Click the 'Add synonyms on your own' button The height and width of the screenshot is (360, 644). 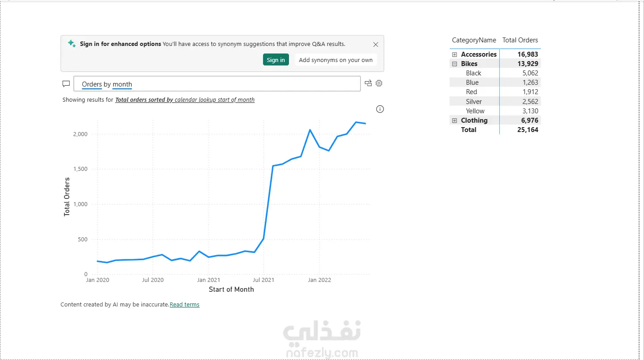click(336, 60)
